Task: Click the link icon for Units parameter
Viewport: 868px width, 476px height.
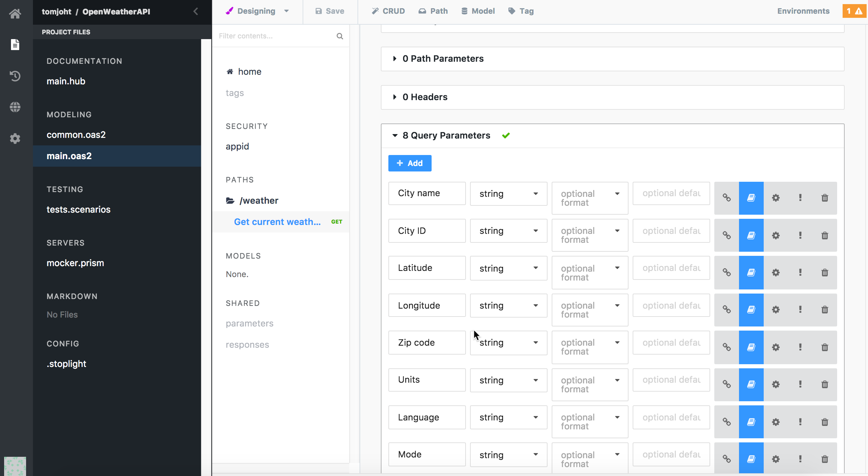Action: pos(727,384)
